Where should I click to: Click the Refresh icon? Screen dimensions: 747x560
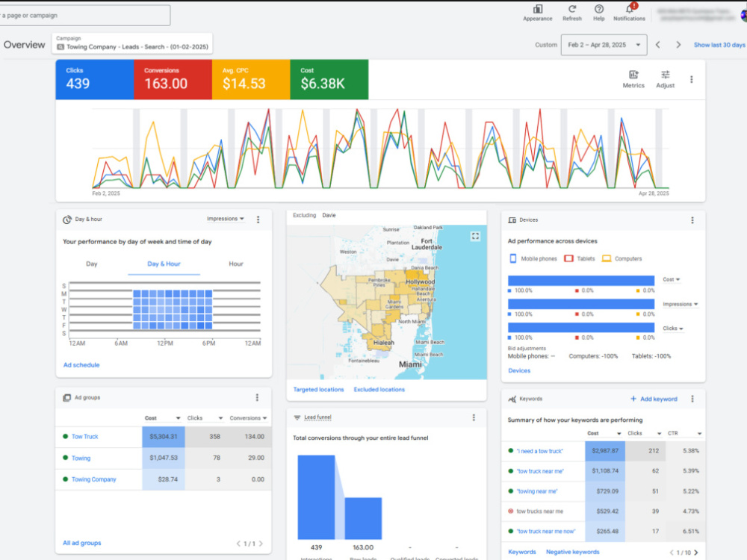coord(572,9)
